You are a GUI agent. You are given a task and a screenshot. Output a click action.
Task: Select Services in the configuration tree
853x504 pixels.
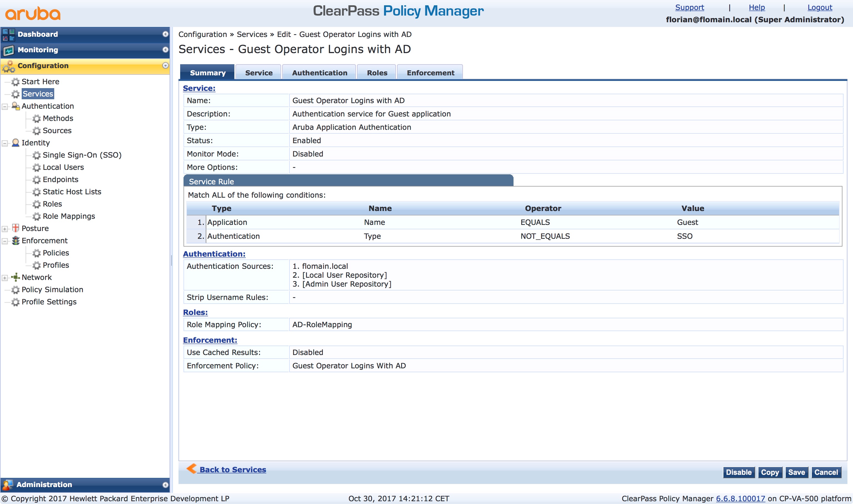click(38, 94)
